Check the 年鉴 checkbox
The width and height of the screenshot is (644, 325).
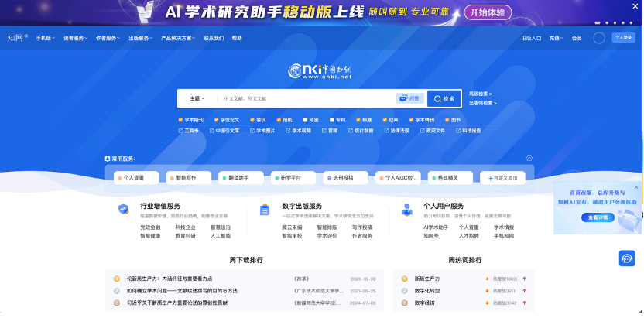(305, 120)
